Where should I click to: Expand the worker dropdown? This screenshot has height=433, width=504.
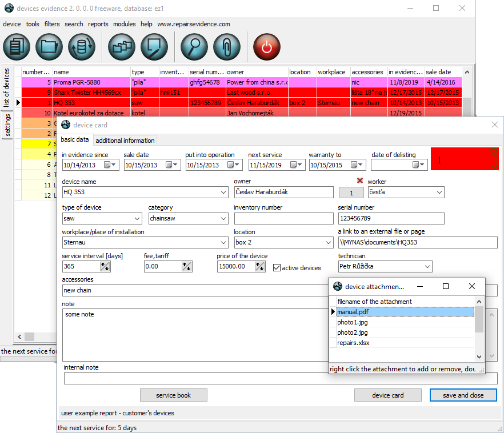coord(439,193)
